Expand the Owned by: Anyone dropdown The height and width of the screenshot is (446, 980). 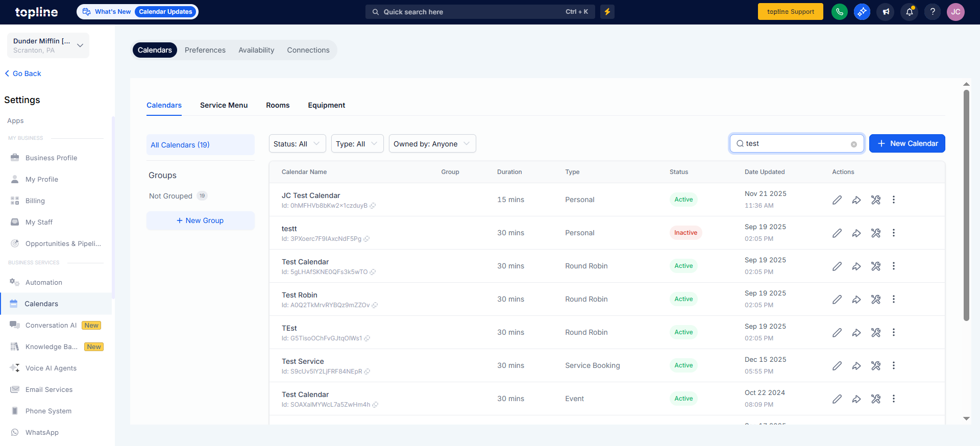click(432, 144)
